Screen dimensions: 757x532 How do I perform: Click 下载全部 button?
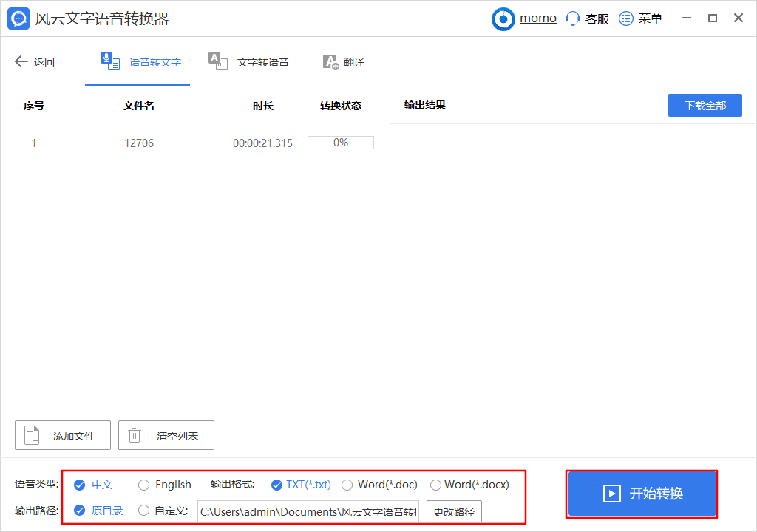pos(705,105)
